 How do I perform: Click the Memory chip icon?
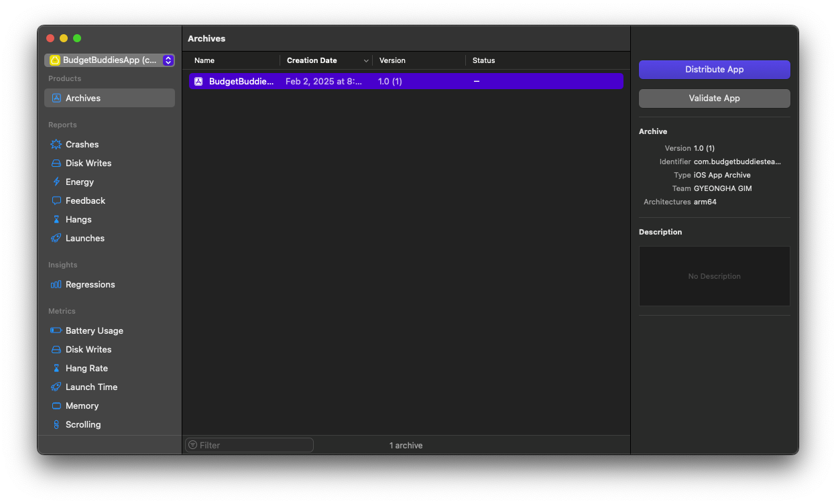click(56, 405)
